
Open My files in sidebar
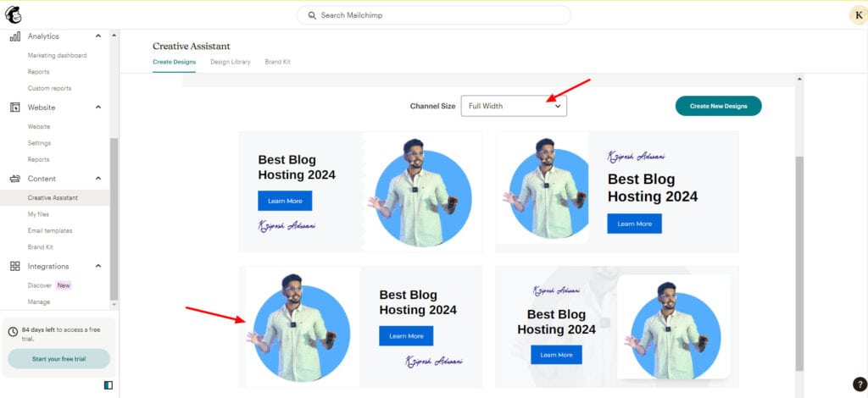[38, 214]
